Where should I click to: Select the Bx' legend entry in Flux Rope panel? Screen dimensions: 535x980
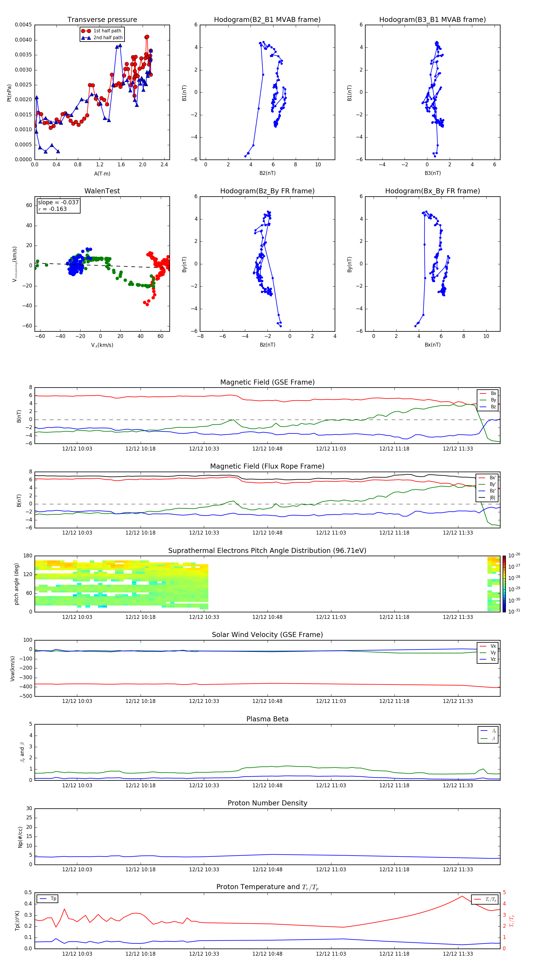click(x=487, y=478)
